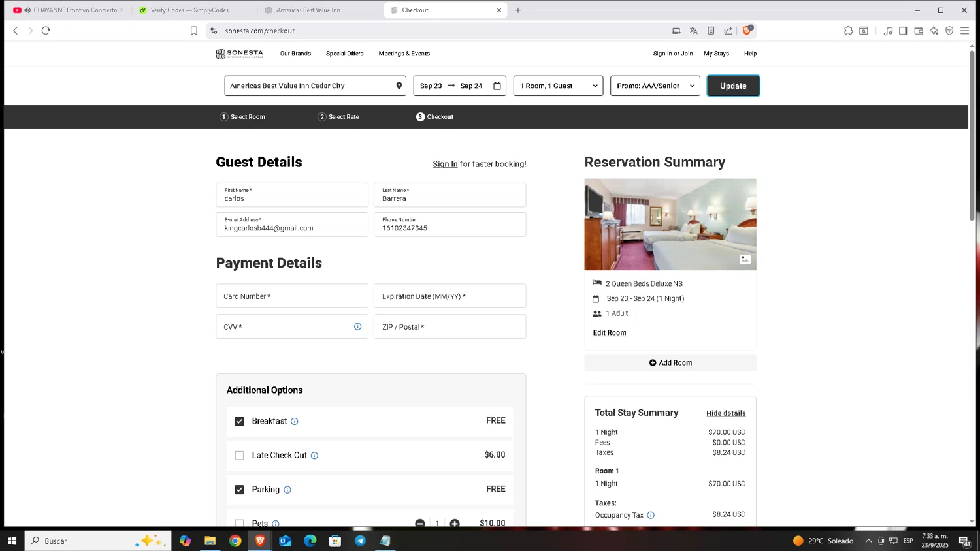This screenshot has width=980, height=551.
Task: Switch to the CHAYANNE YouTube tab
Action: click(x=68, y=10)
